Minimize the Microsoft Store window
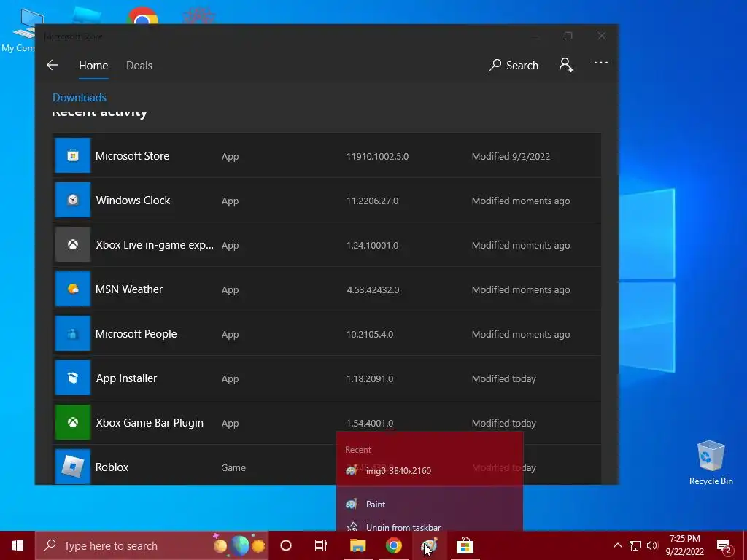Image resolution: width=747 pixels, height=560 pixels. point(535,36)
